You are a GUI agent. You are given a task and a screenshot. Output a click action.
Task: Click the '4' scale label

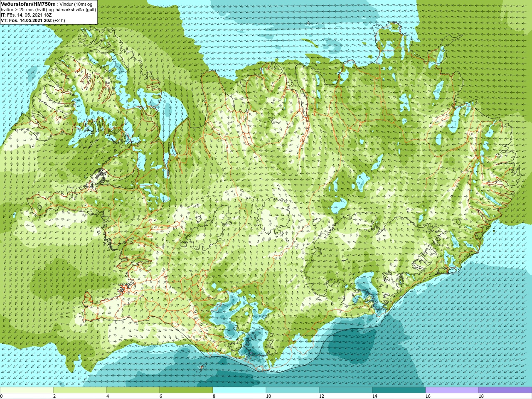pyautogui.click(x=108, y=396)
